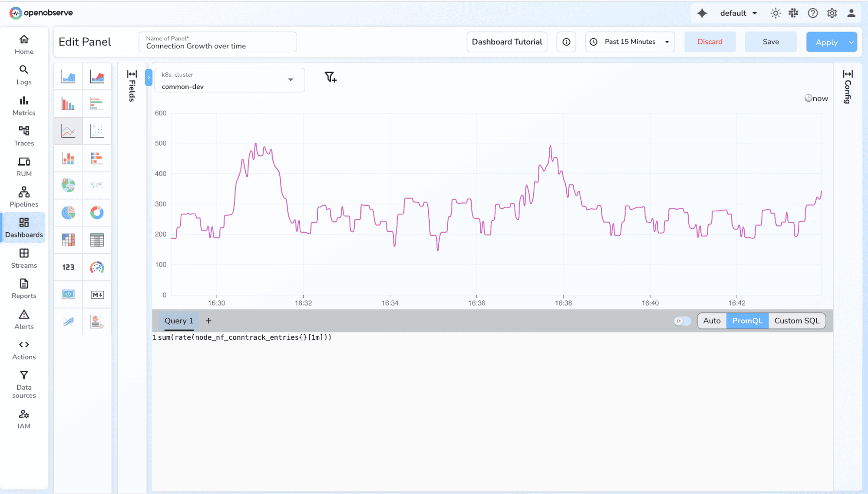Screen dimensions: 868x494
Task: Save the Connection Growth panel
Action: tap(770, 42)
